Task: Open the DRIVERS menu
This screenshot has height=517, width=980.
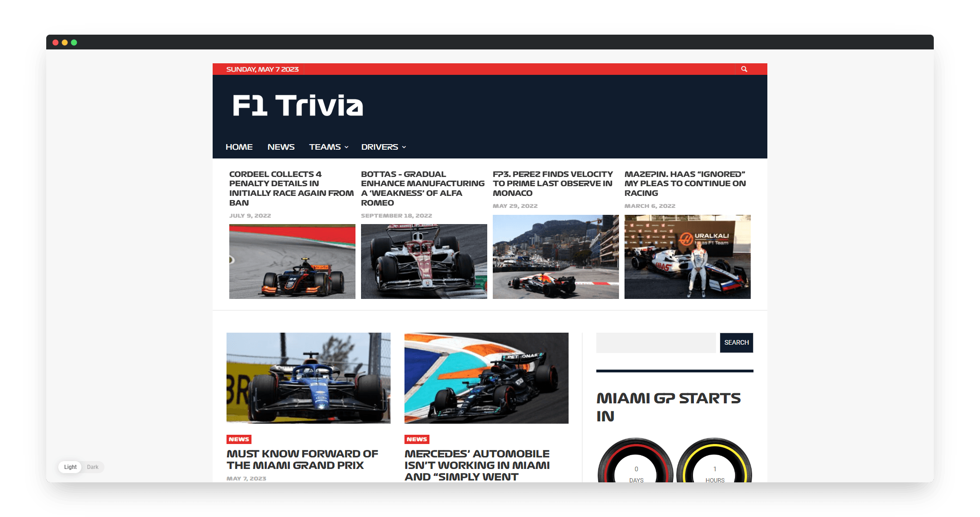Action: [x=380, y=147]
